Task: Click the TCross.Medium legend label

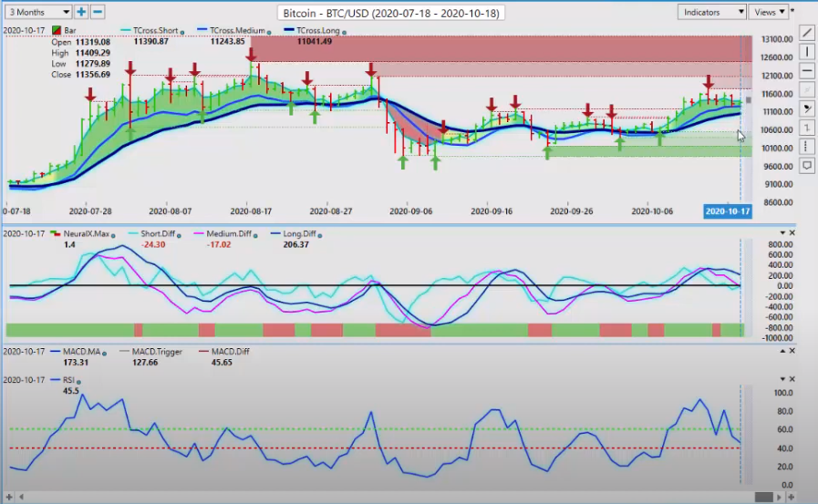Action: (237, 30)
